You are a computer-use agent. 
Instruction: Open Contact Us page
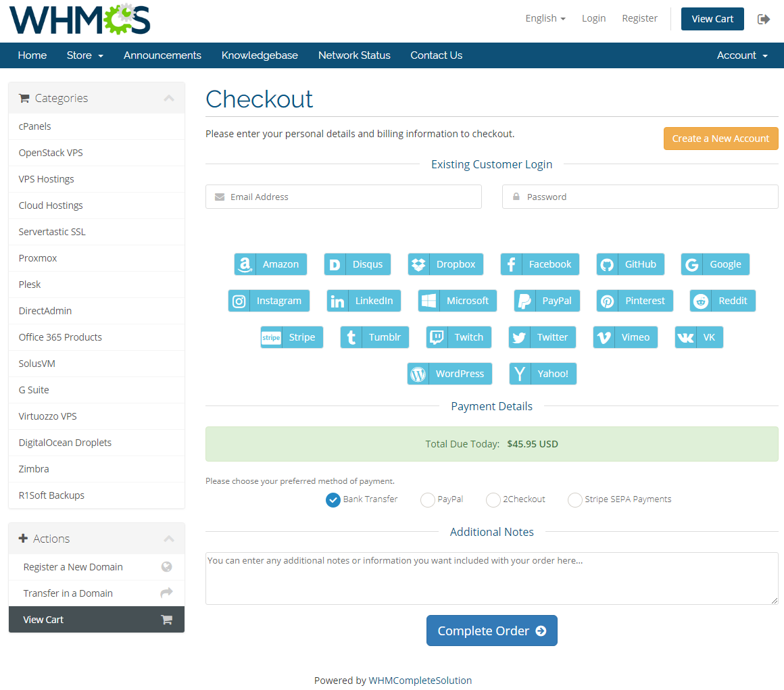click(x=437, y=55)
